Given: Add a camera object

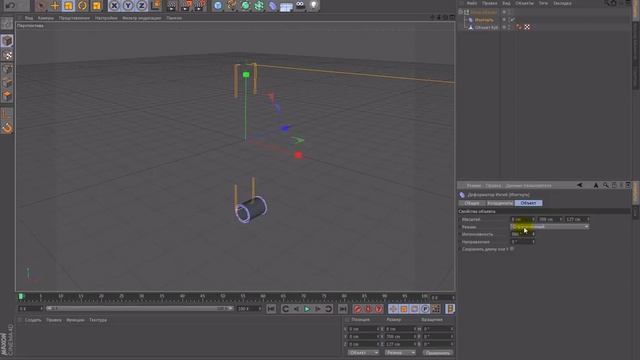Looking at the screenshot, I should 300,5.
